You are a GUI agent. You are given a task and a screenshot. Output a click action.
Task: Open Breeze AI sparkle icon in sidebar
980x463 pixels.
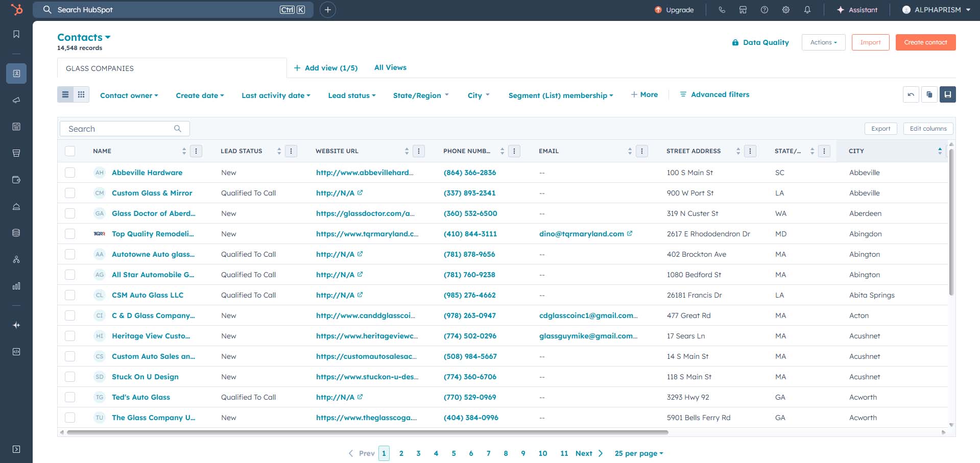click(16, 325)
